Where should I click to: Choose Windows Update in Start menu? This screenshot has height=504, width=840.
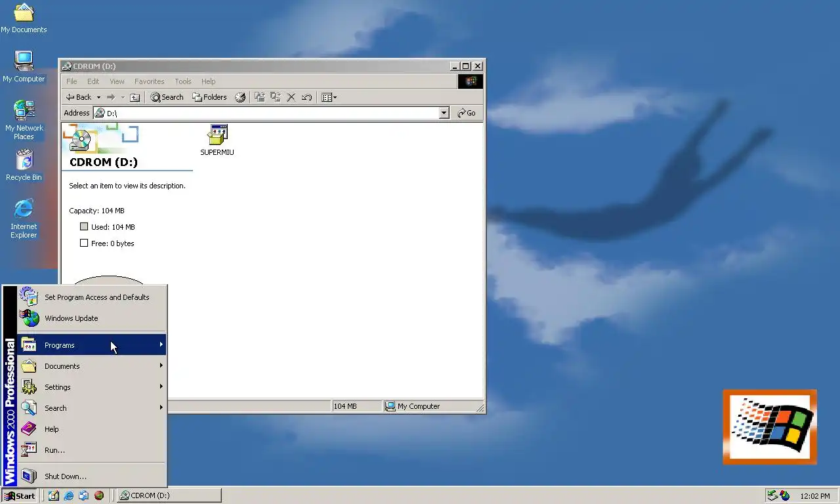point(92,318)
